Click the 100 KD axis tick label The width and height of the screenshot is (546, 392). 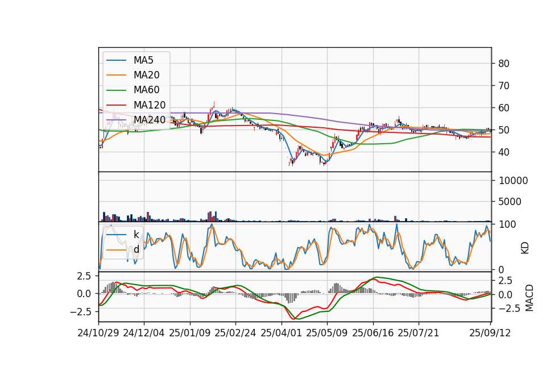coord(507,224)
